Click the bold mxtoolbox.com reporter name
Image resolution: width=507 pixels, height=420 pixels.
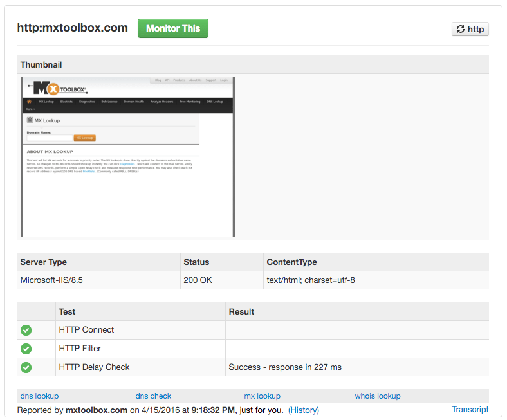tap(97, 410)
